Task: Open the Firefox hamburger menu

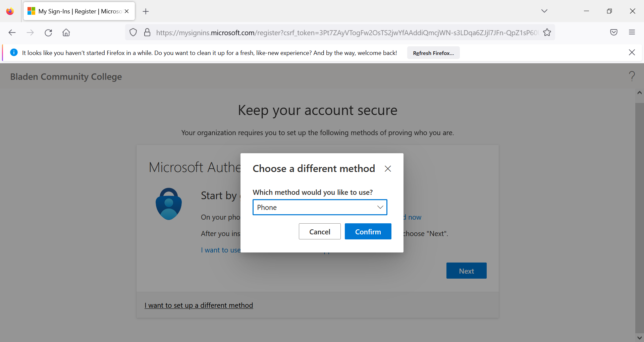Action: 632,33
